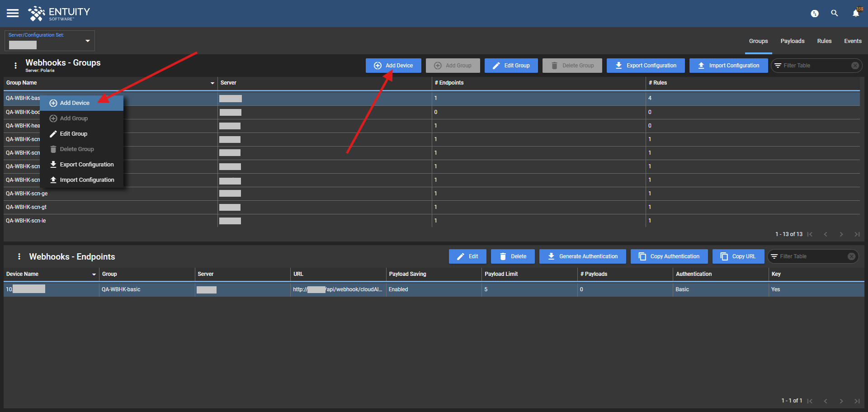Select the QA-WBHK-scn-ge group row

coord(432,194)
